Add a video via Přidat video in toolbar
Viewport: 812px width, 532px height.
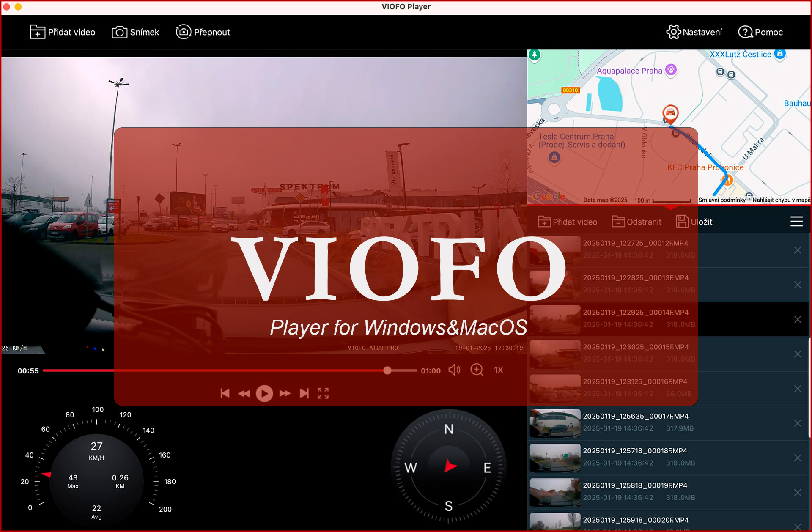63,32
